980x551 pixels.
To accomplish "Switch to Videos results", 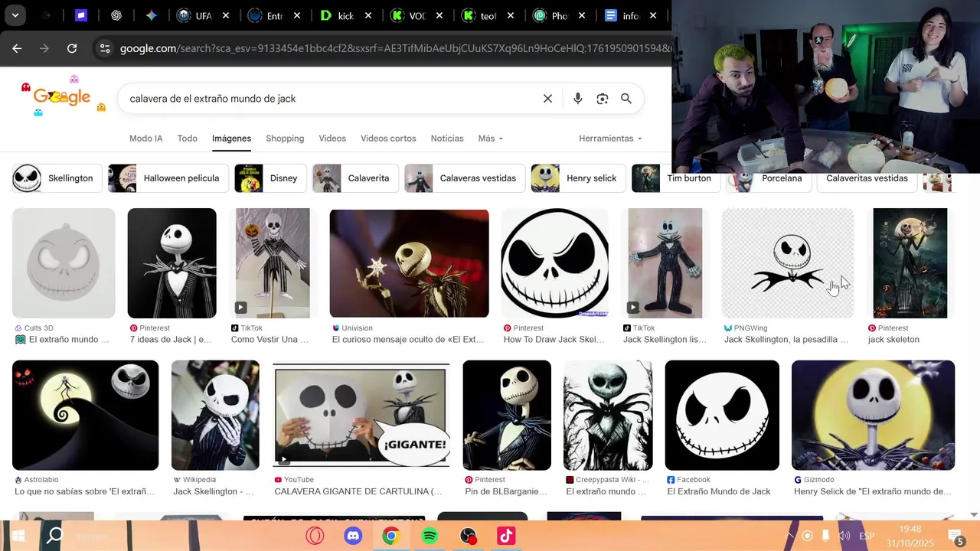I will 332,139.
